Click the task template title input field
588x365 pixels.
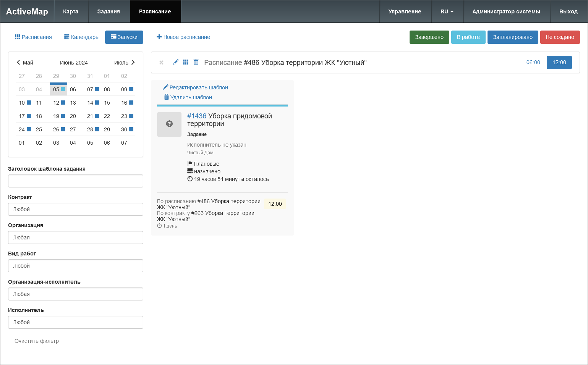click(76, 181)
